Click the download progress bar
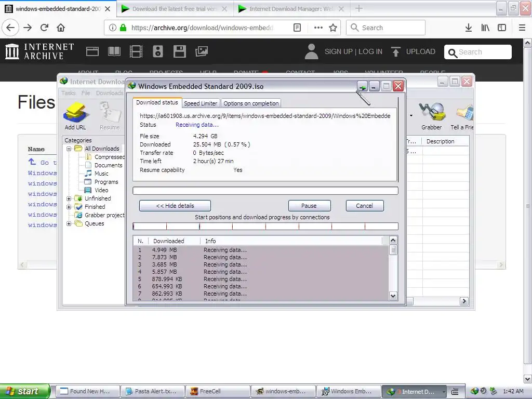Image resolution: width=532 pixels, height=399 pixels. point(265,191)
